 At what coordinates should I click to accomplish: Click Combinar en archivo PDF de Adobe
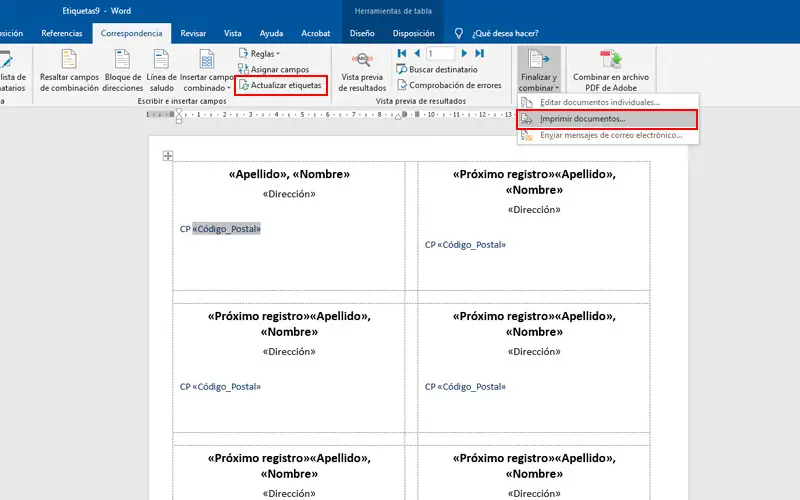611,70
